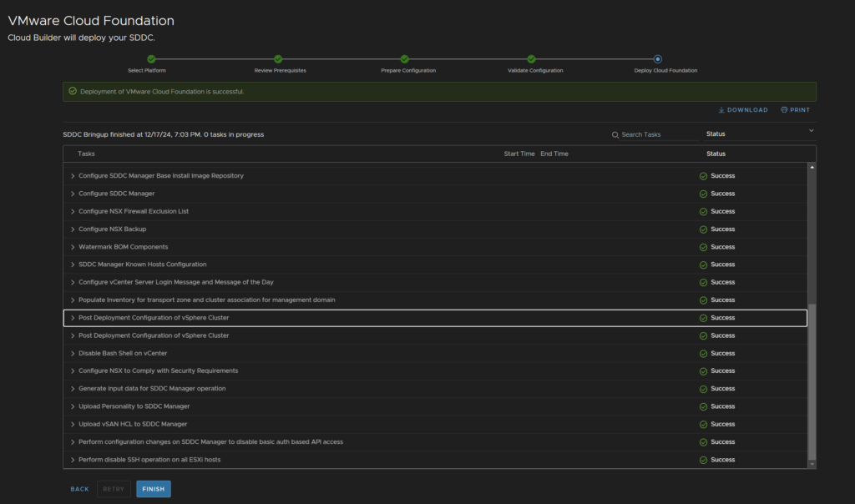Expand Configure SDDC Manager Base Install Image Repository task

pos(73,176)
